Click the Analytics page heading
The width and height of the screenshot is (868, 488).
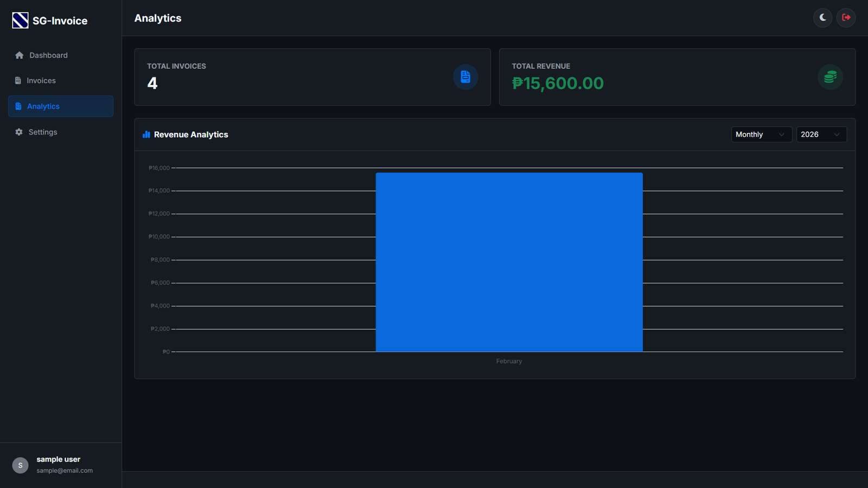tap(158, 18)
